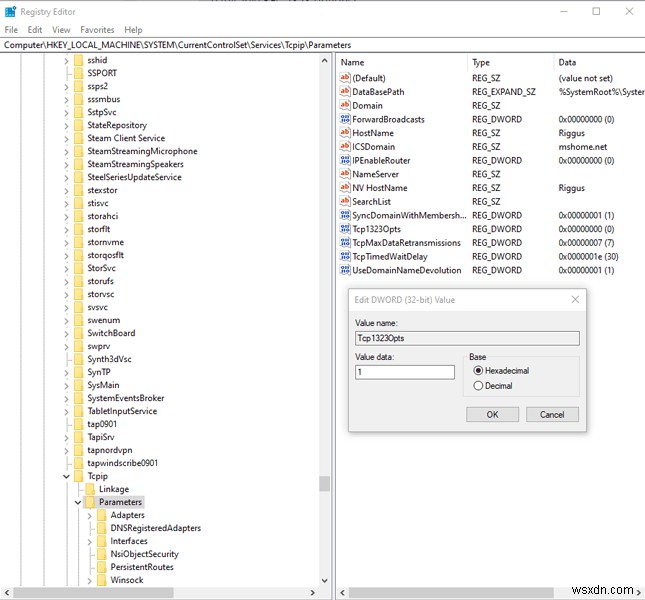The height and width of the screenshot is (600, 645).
Task: Click the folder icon of the StorSvc key
Action: pos(79,268)
